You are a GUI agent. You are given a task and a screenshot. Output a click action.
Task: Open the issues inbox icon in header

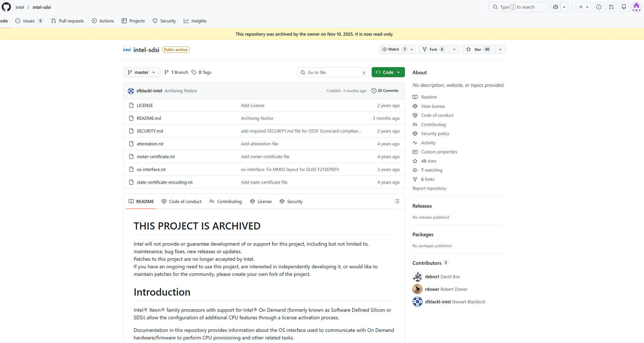point(599,7)
